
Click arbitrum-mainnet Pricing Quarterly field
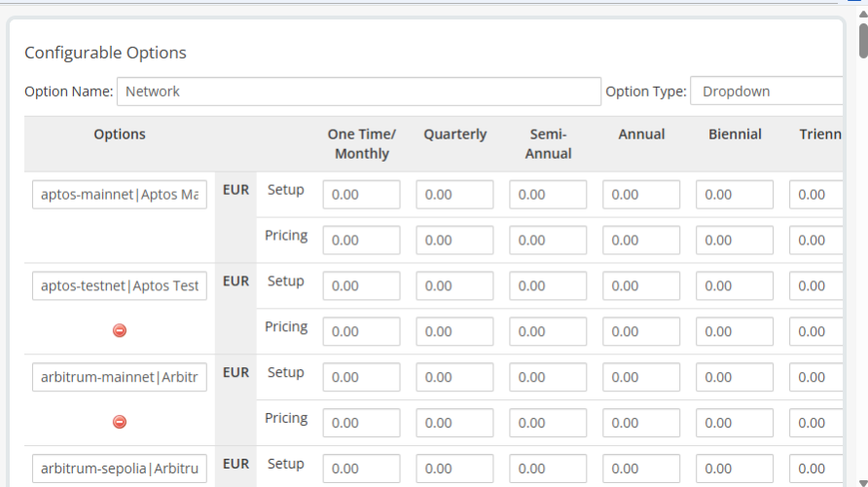tap(455, 424)
